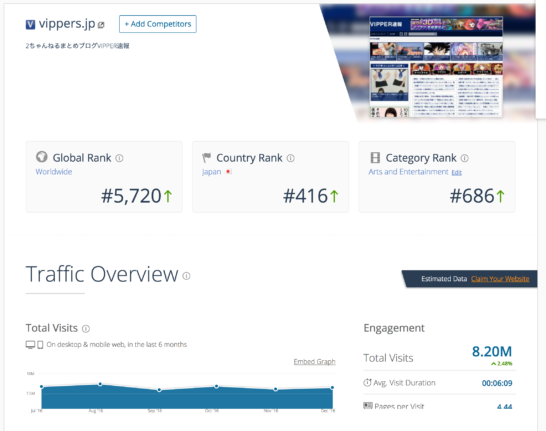The width and height of the screenshot is (546, 431).
Task: Click the info icon beside Category Rank
Action: click(x=465, y=158)
